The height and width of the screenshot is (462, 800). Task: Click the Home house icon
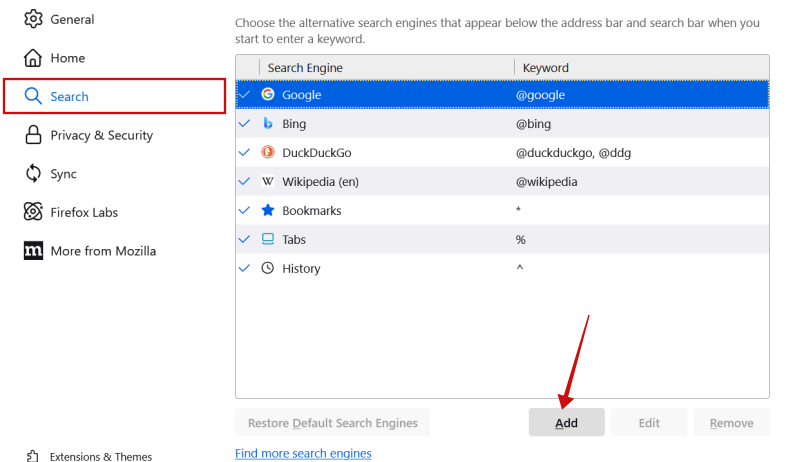(x=33, y=58)
